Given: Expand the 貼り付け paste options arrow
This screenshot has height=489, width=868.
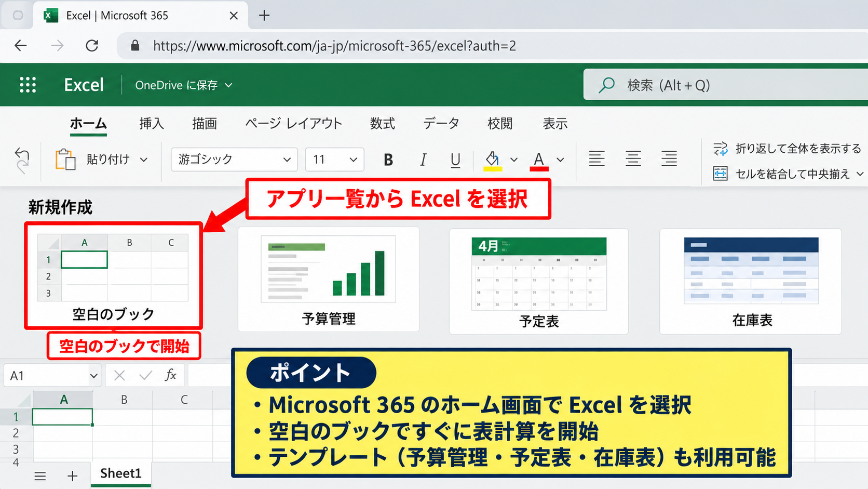Looking at the screenshot, I should (144, 160).
